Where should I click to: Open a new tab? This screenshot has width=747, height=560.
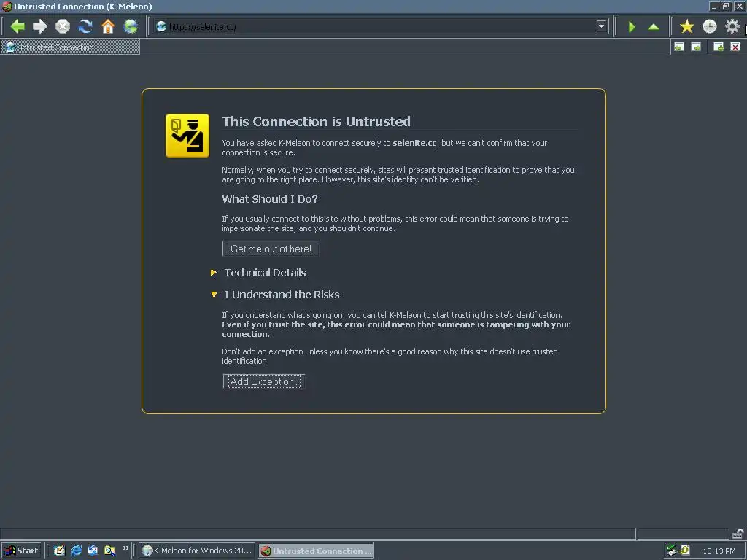coord(719,47)
